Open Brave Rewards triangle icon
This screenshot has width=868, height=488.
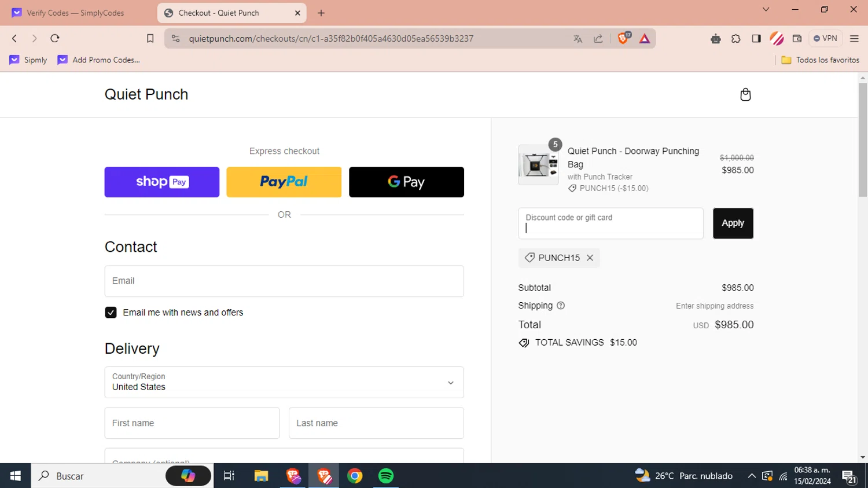[645, 39]
